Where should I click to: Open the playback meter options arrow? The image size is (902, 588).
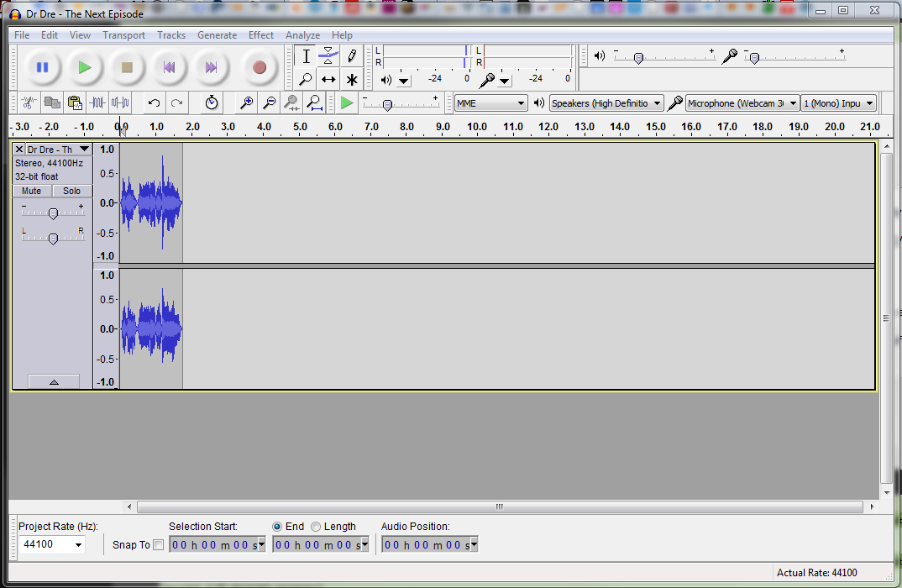[404, 81]
